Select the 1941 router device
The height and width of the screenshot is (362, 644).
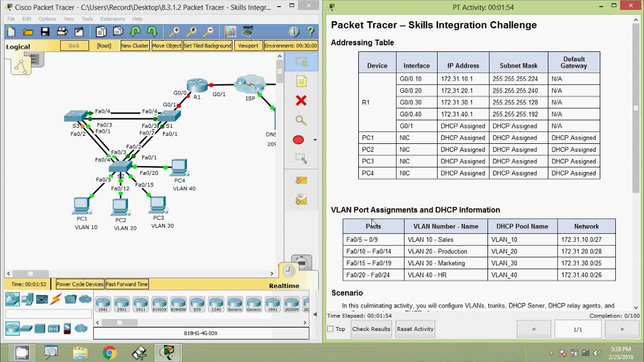point(103,304)
